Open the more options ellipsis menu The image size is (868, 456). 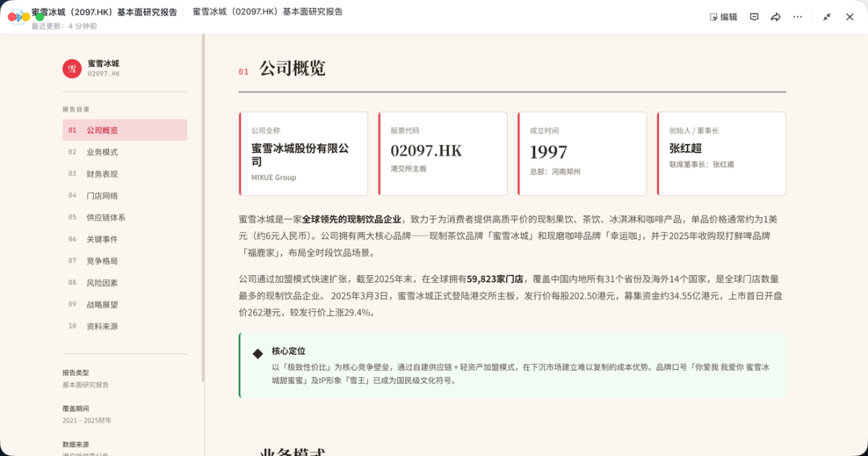tap(797, 17)
